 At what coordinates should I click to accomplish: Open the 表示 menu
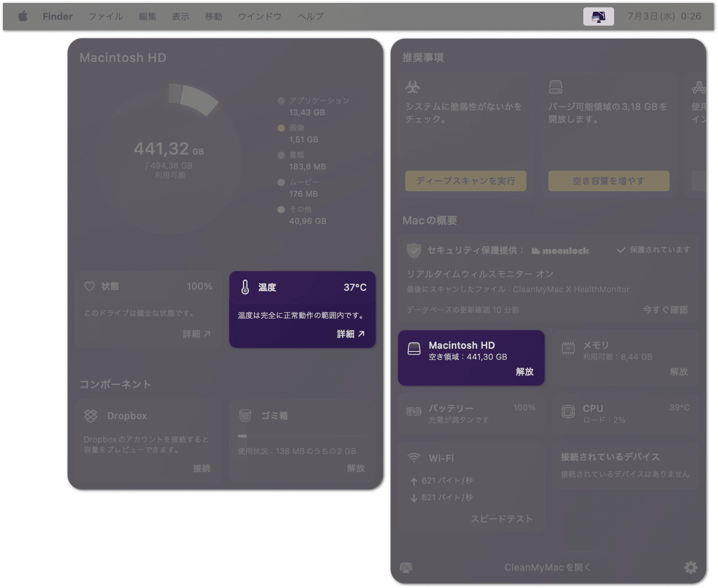coord(180,16)
